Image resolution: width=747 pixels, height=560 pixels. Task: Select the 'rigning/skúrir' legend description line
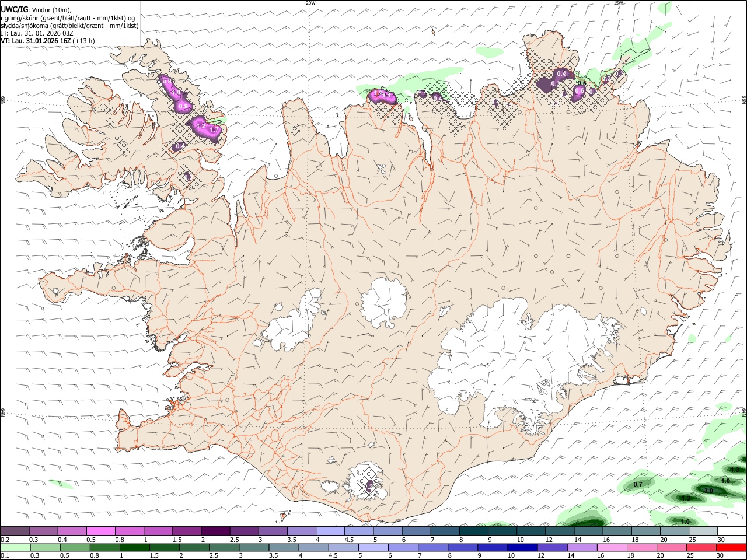tap(69, 18)
